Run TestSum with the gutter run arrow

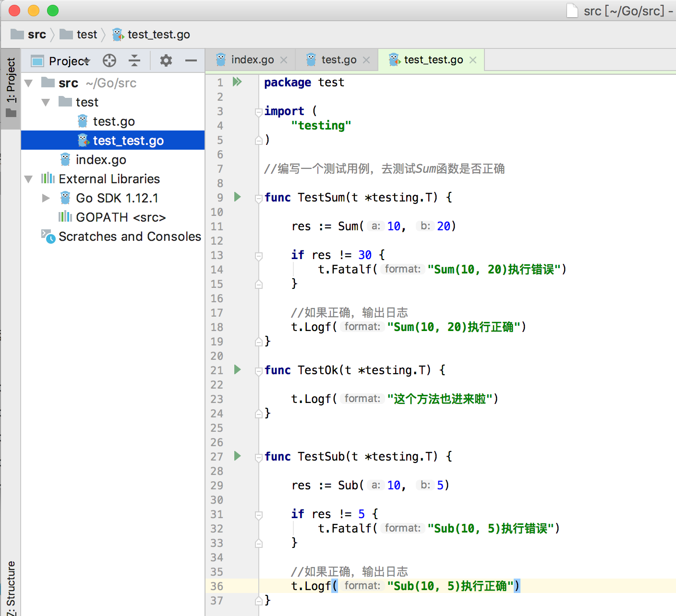237,197
